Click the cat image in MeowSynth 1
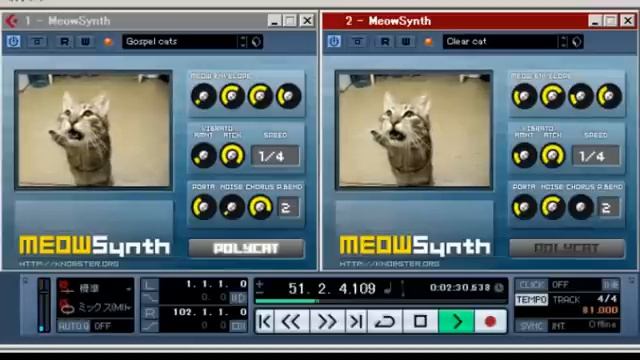Viewport: 640px width, 360px height. coord(93,130)
